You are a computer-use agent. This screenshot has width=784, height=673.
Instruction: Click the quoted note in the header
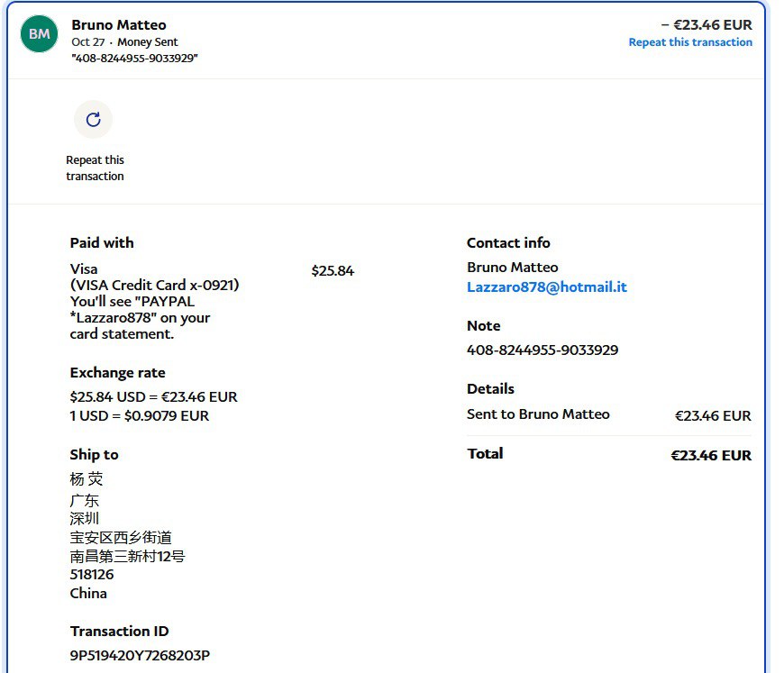[x=134, y=59]
